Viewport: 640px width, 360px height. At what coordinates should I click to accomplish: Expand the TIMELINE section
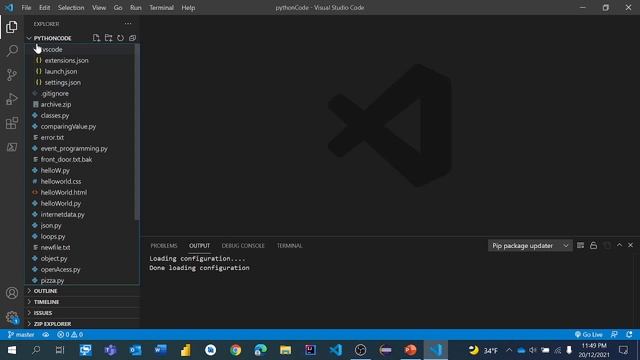(x=82, y=302)
